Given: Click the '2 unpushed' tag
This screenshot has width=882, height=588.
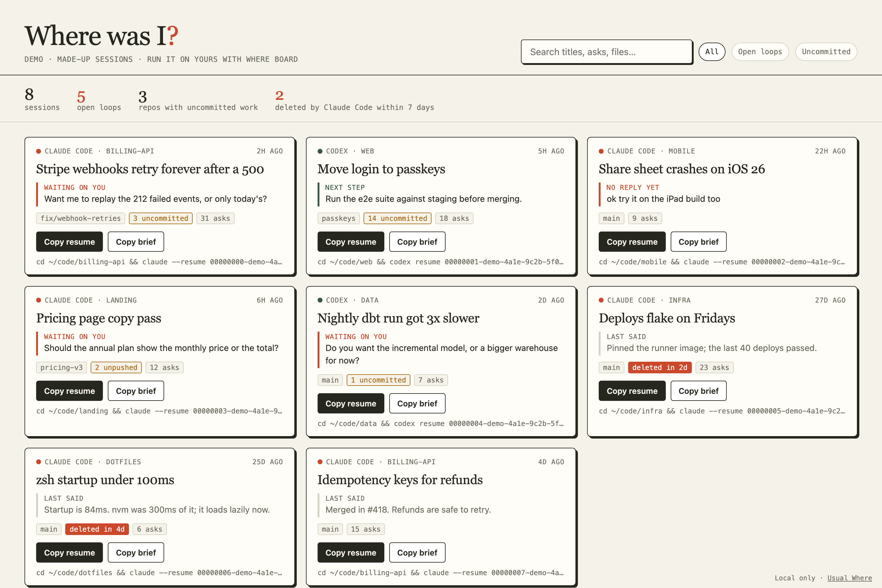Looking at the screenshot, I should click(x=116, y=367).
